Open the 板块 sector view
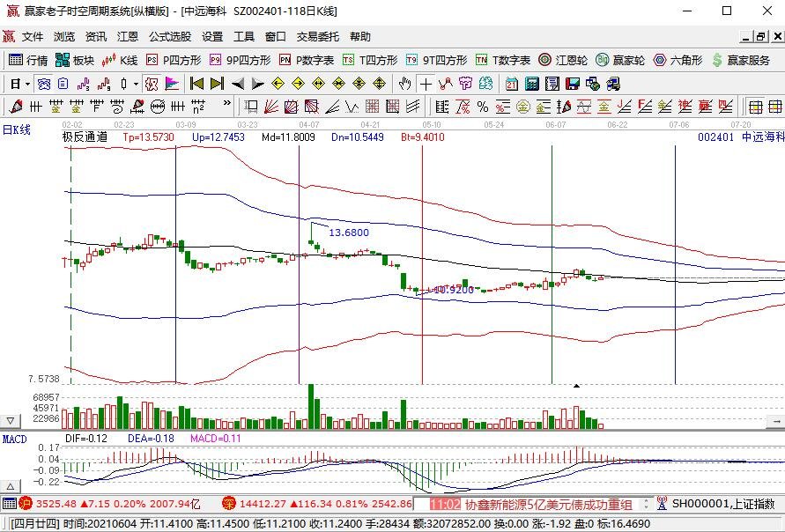785x532 pixels. (75, 60)
